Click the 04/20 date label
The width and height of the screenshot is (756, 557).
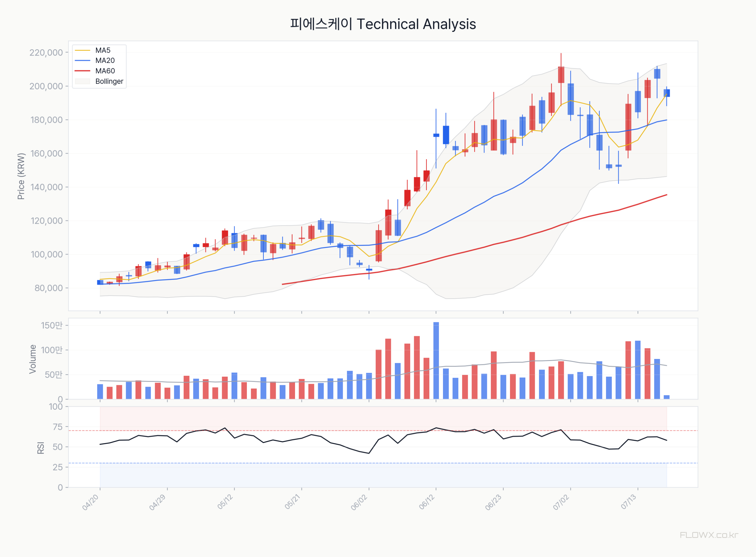pos(90,502)
